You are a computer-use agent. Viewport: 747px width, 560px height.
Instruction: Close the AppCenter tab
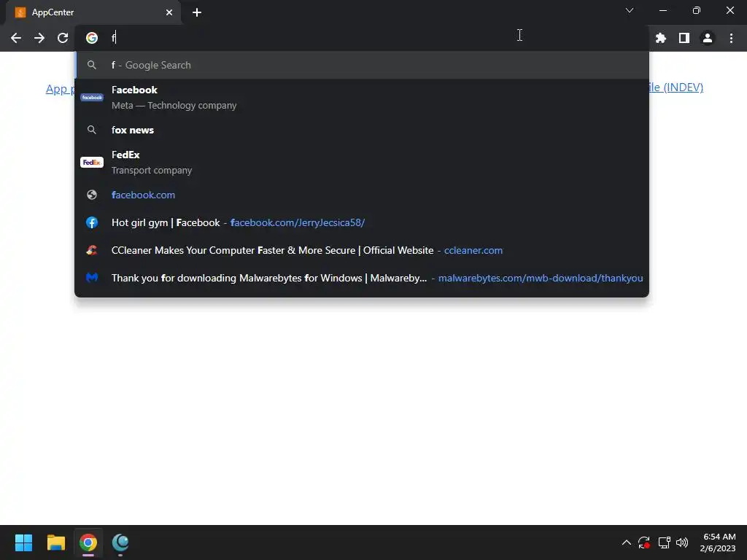169,12
